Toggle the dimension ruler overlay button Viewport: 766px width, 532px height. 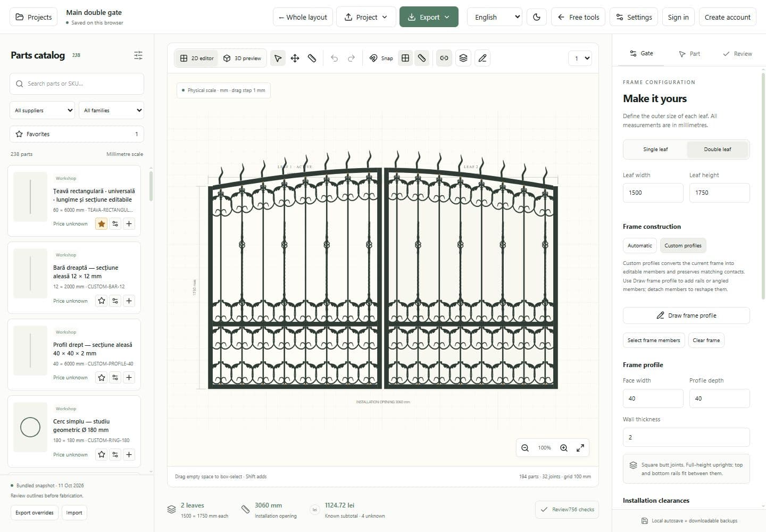[422, 58]
